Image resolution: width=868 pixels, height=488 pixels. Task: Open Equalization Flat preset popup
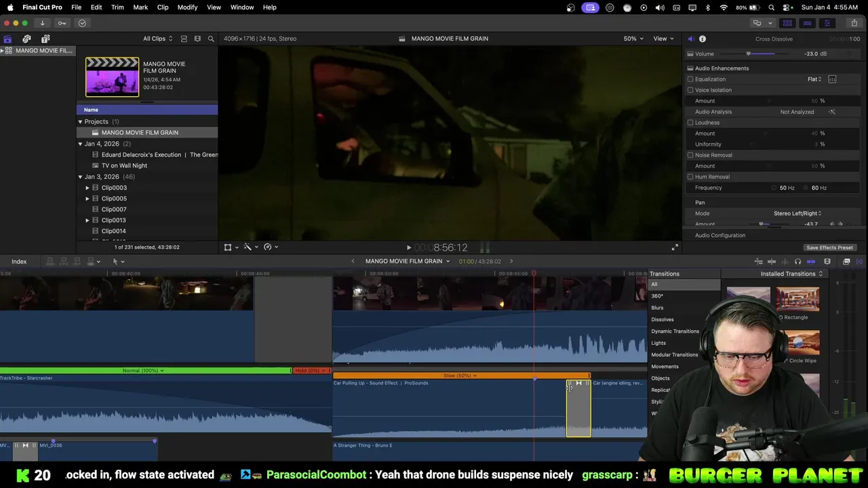(x=814, y=79)
